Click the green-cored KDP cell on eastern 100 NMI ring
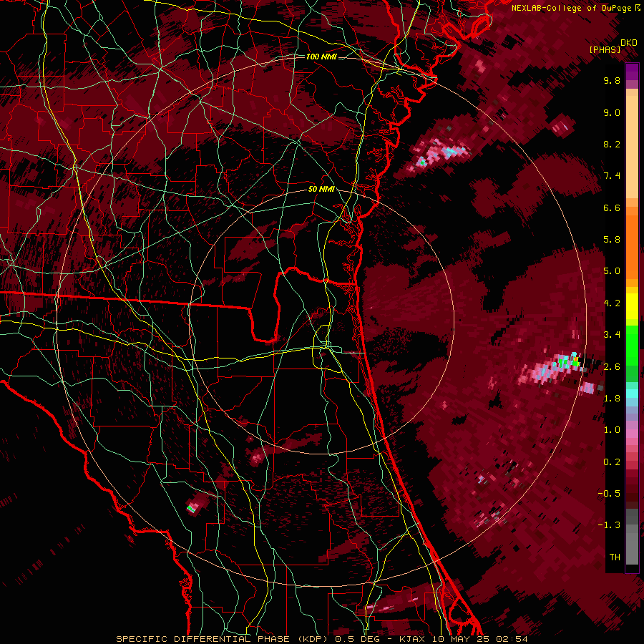The width and height of the screenshot is (644, 644). point(570,362)
